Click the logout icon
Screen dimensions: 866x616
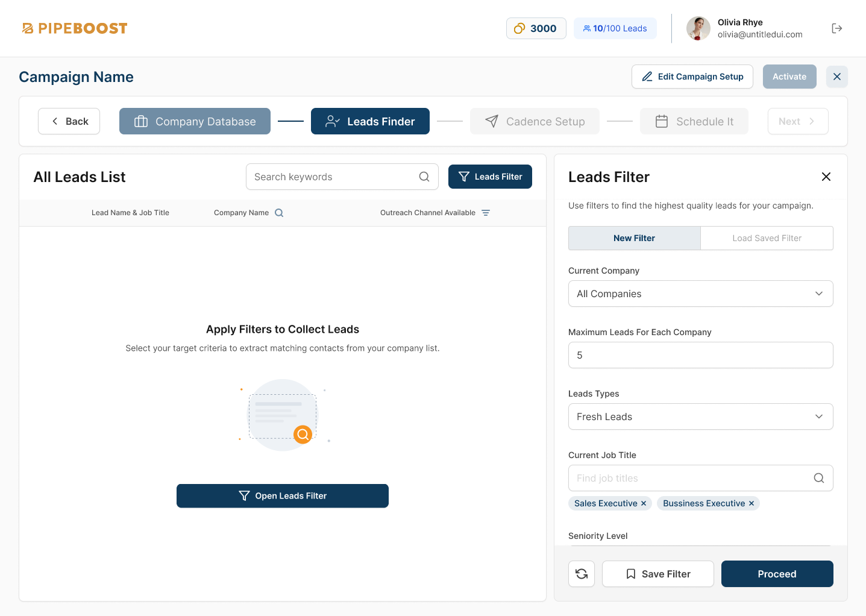(x=837, y=28)
